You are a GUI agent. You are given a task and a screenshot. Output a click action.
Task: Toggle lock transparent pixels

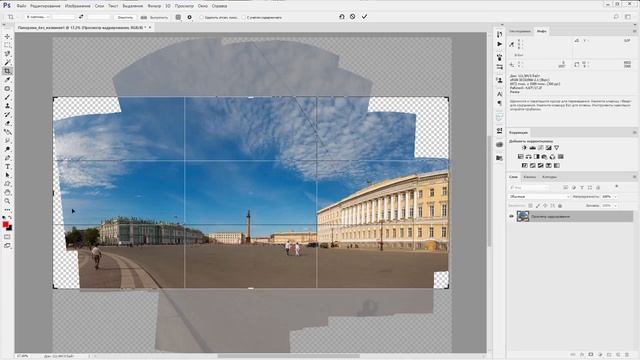(x=530, y=206)
